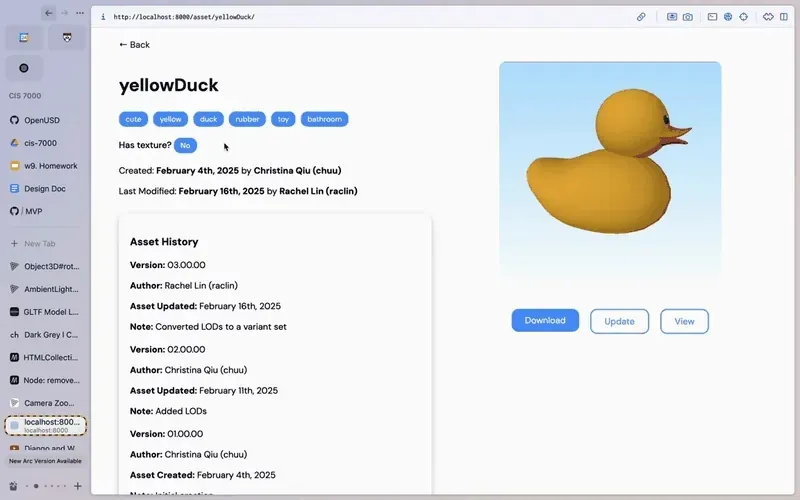Switch to the Node: remove... tab
Viewport: 800px width, 500px height.
(x=45, y=380)
